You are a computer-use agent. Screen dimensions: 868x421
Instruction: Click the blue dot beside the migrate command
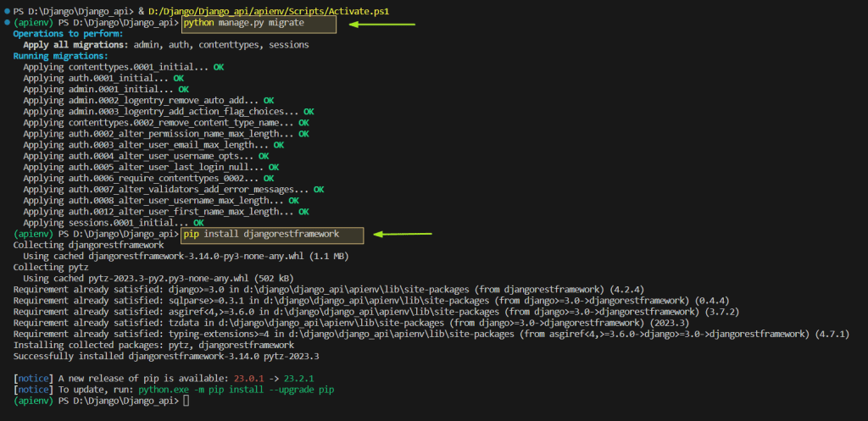coord(7,23)
